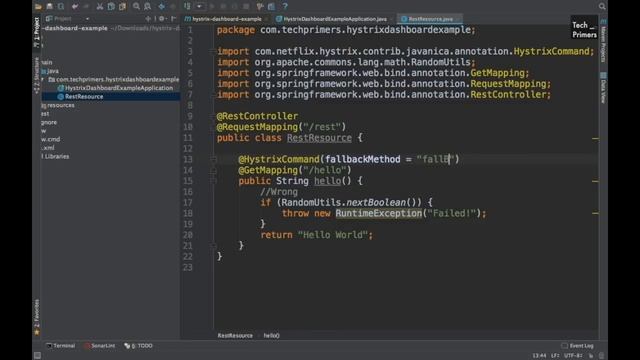Switch to the HystrixDashboardExampleApplication.java tab

click(x=335, y=19)
